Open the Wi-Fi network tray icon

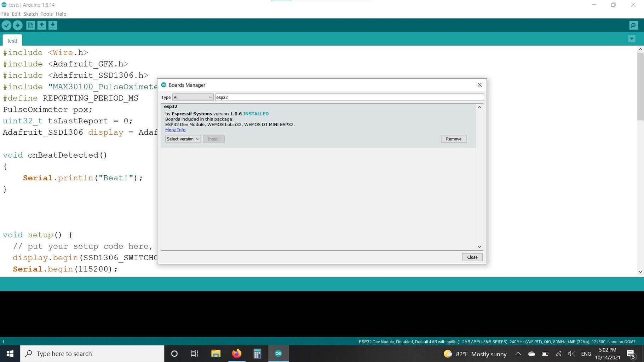tap(559, 354)
